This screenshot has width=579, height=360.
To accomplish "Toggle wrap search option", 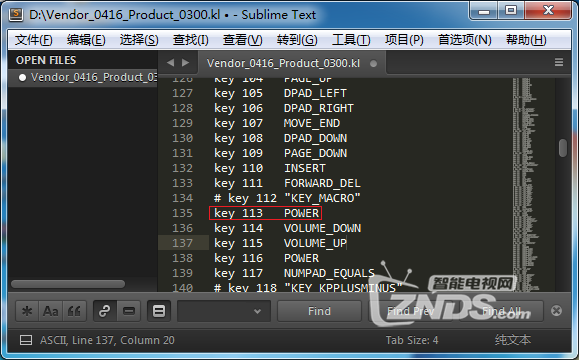I will [x=105, y=311].
